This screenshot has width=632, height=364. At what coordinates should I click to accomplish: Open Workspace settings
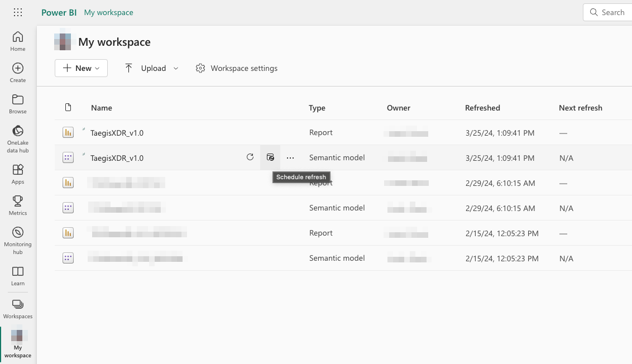(x=237, y=68)
